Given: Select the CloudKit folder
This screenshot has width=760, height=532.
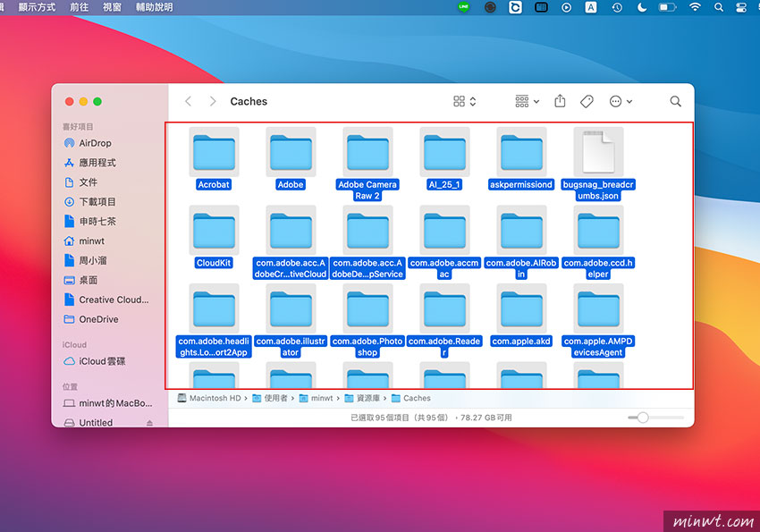Looking at the screenshot, I should [x=214, y=237].
